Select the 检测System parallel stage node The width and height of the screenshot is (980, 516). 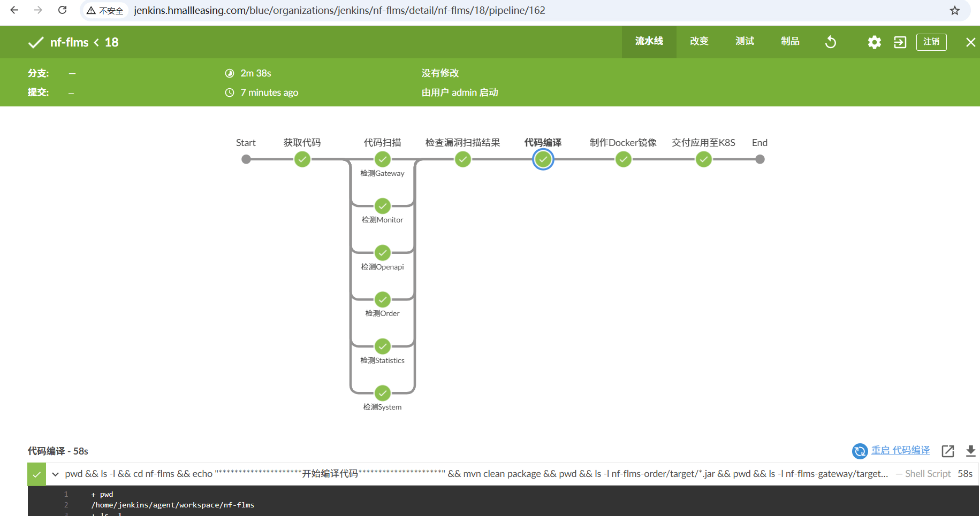coord(382,393)
